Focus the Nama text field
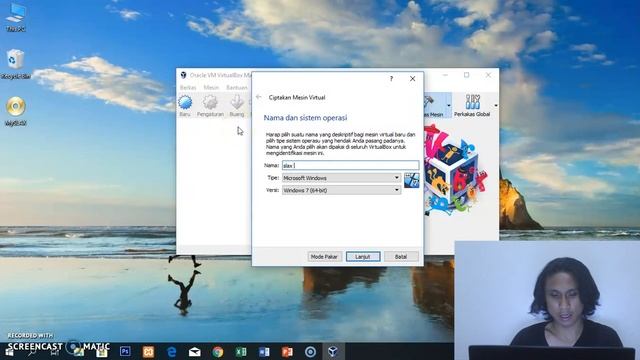640x360 pixels. tap(351, 165)
